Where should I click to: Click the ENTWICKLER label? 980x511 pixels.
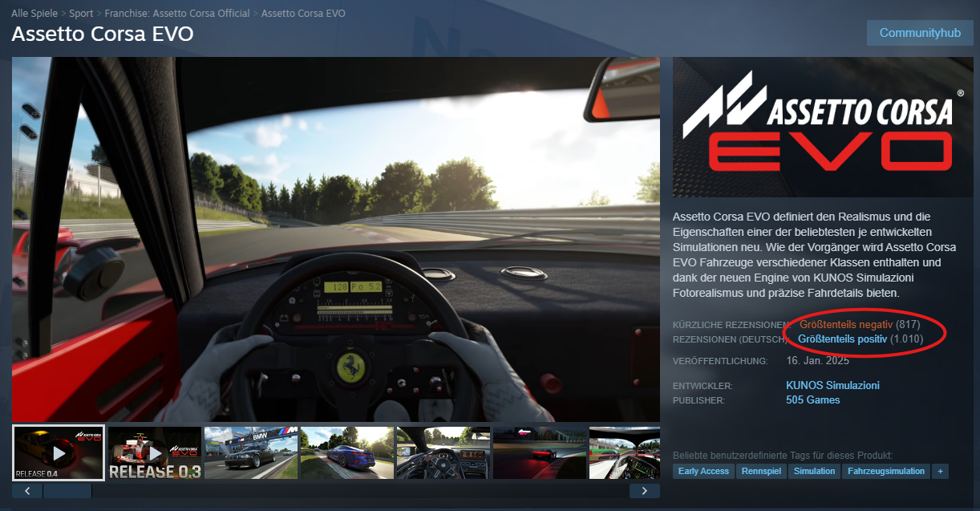coord(703,387)
